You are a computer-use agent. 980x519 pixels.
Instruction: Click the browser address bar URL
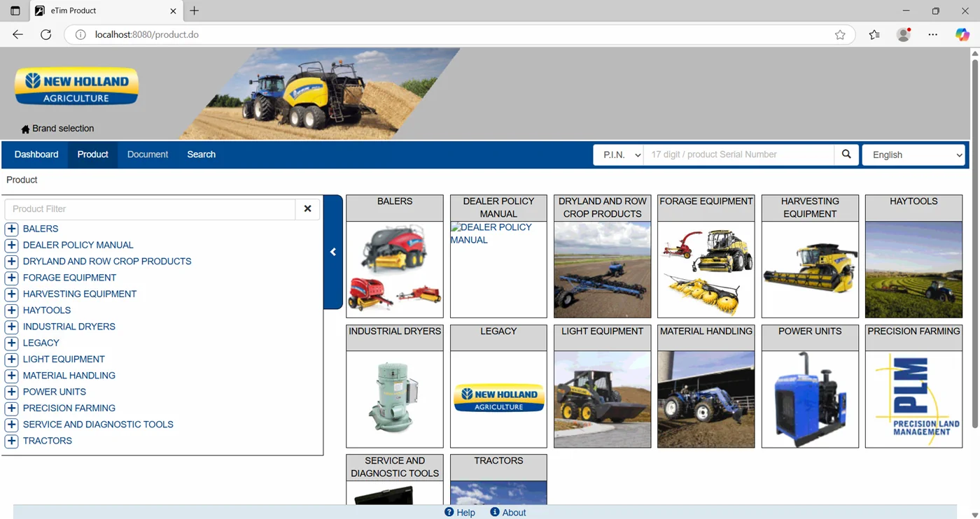[x=147, y=34]
